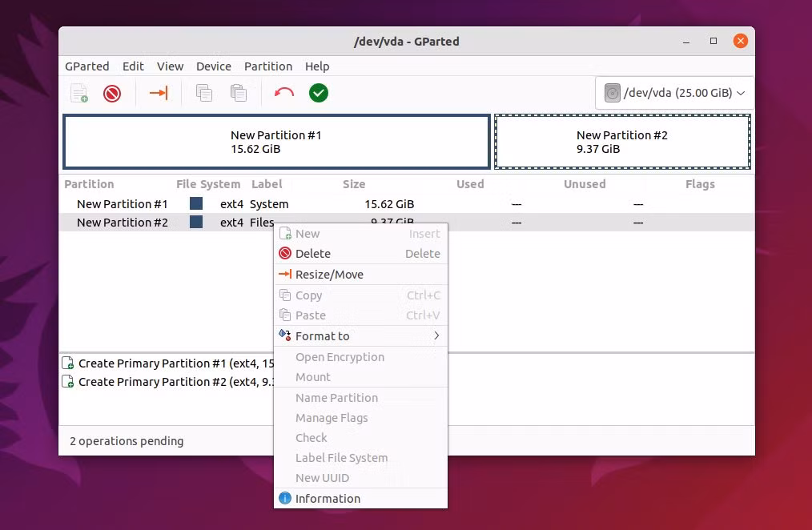Click the 15.62 GiB size cell
812x530 pixels.
389,204
